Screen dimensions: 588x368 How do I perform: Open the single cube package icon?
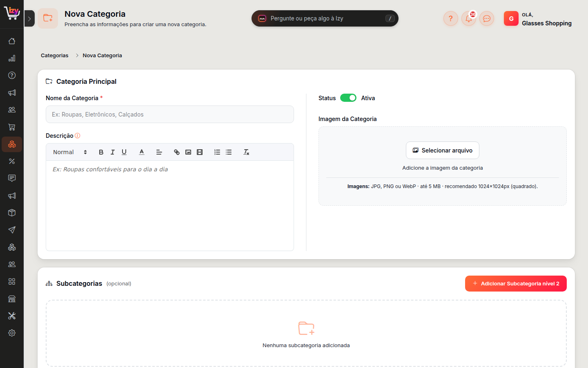[12, 213]
